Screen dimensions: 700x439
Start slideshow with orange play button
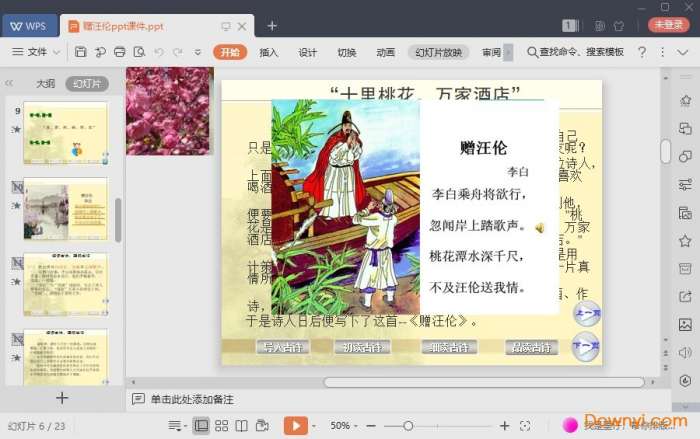point(296,426)
